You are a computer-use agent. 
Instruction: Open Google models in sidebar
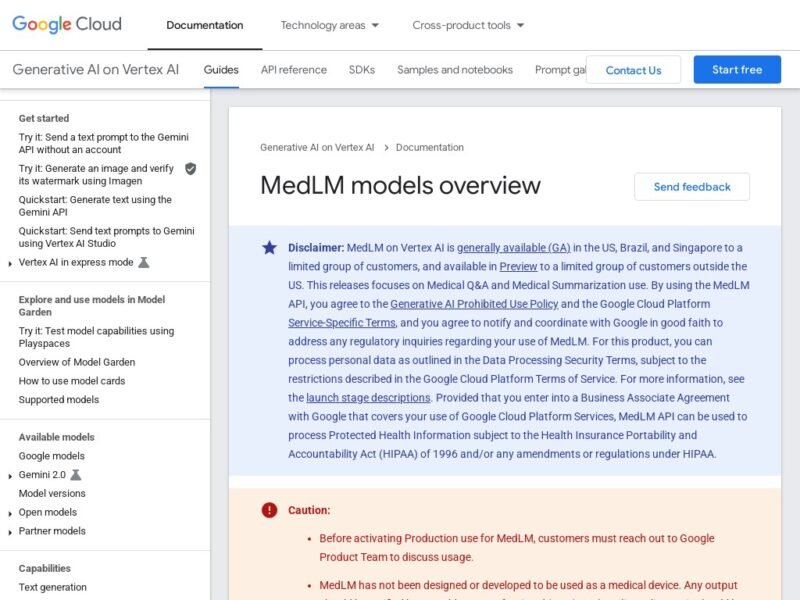coord(52,456)
